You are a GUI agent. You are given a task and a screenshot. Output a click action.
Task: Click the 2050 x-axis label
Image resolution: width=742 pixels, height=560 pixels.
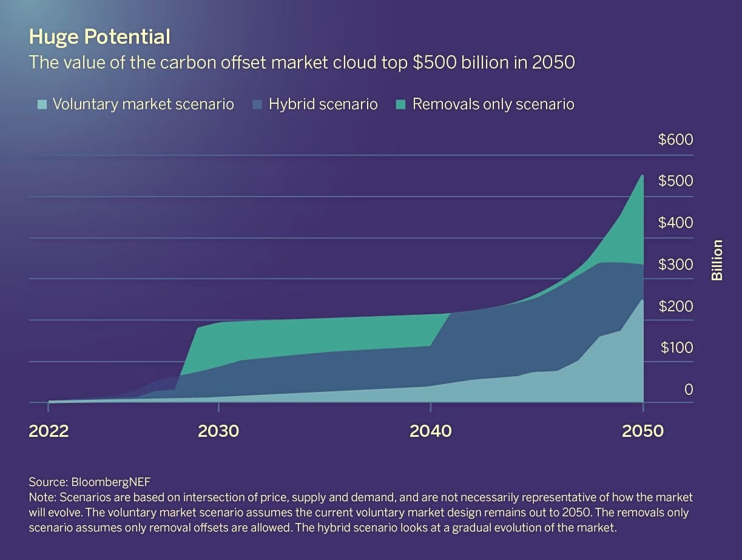coord(643,431)
